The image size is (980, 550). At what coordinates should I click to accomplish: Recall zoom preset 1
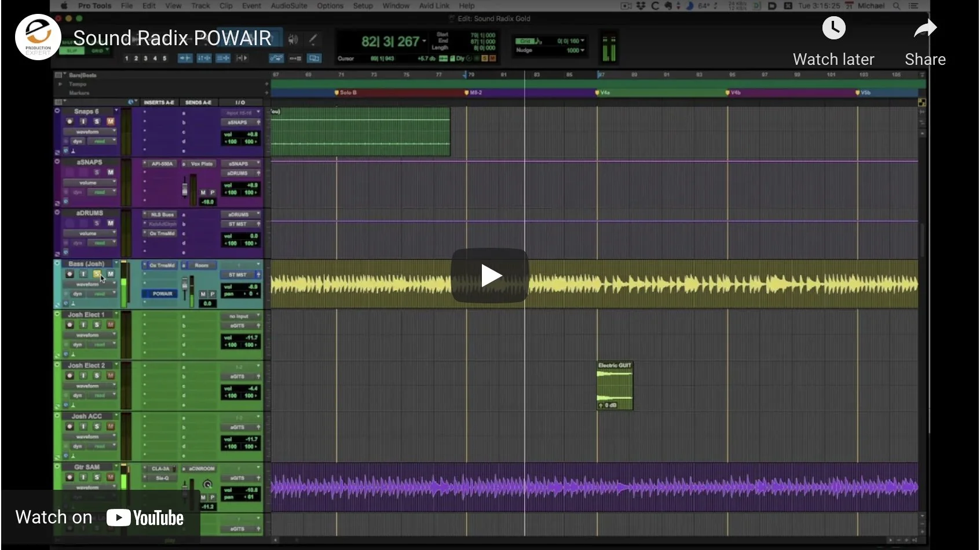click(127, 58)
